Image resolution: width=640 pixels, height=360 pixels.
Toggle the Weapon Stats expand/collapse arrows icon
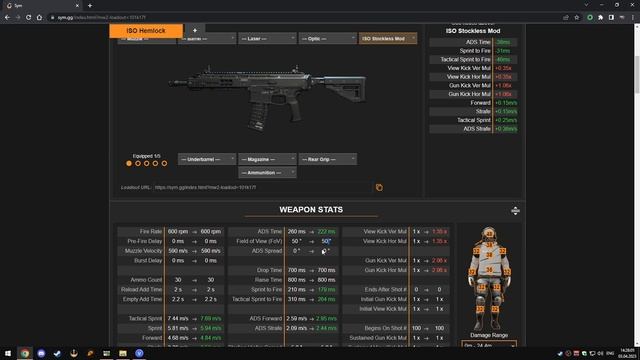[515, 211]
